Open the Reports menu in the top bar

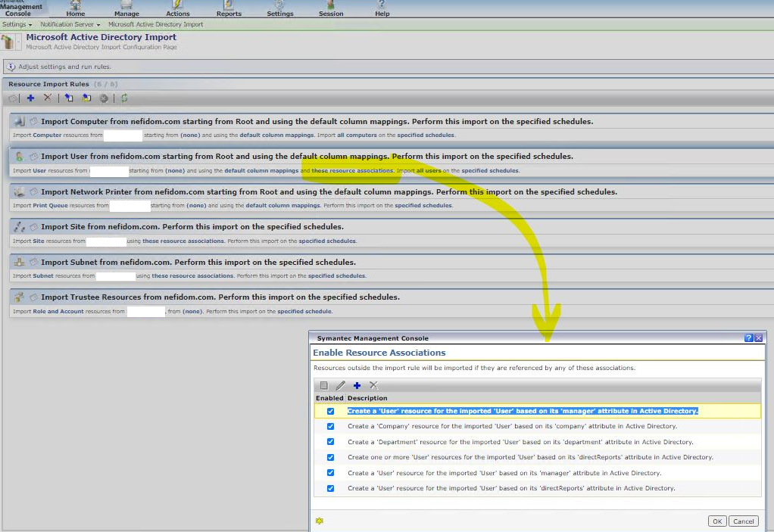pos(229,9)
